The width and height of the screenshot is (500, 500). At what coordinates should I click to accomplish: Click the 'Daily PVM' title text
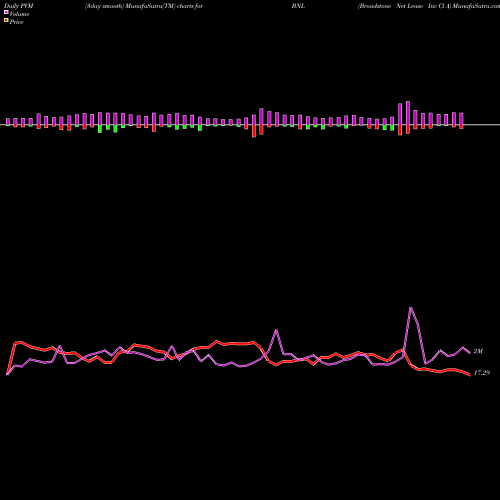pos(19,6)
